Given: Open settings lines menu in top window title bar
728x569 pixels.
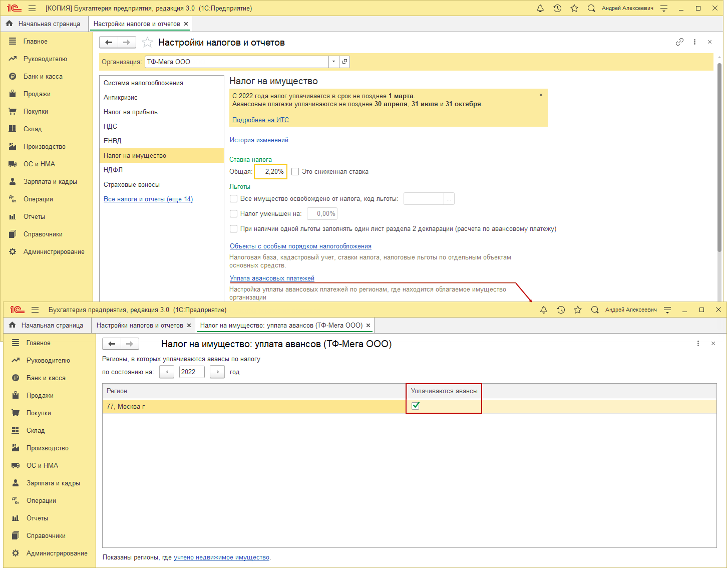Looking at the screenshot, I should (664, 9).
